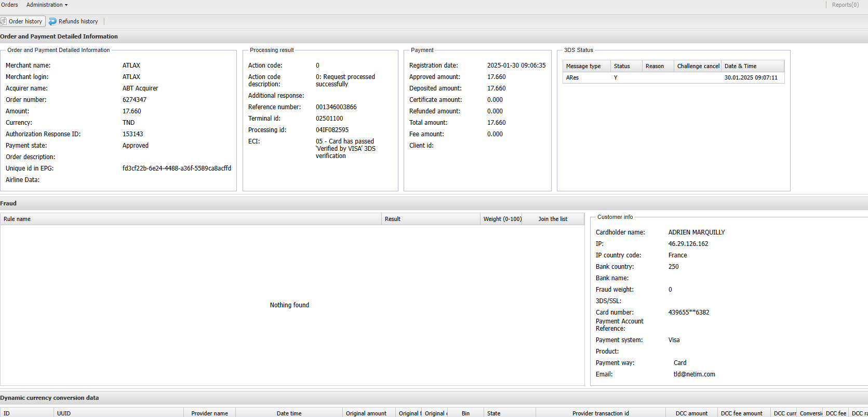Image resolution: width=868 pixels, height=417 pixels.
Task: Sort by Weight (0-100) column header
Action: point(502,219)
